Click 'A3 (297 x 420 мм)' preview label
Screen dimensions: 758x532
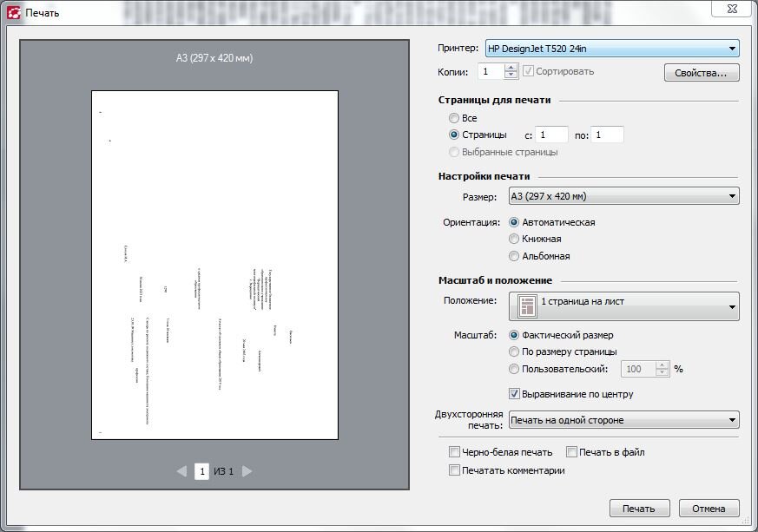pyautogui.click(x=214, y=58)
